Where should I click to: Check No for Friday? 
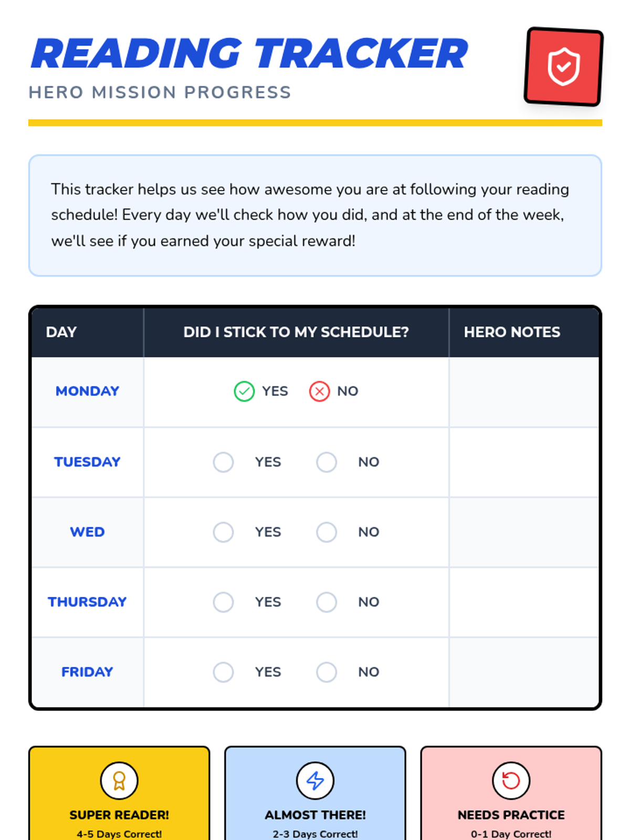coord(327,672)
